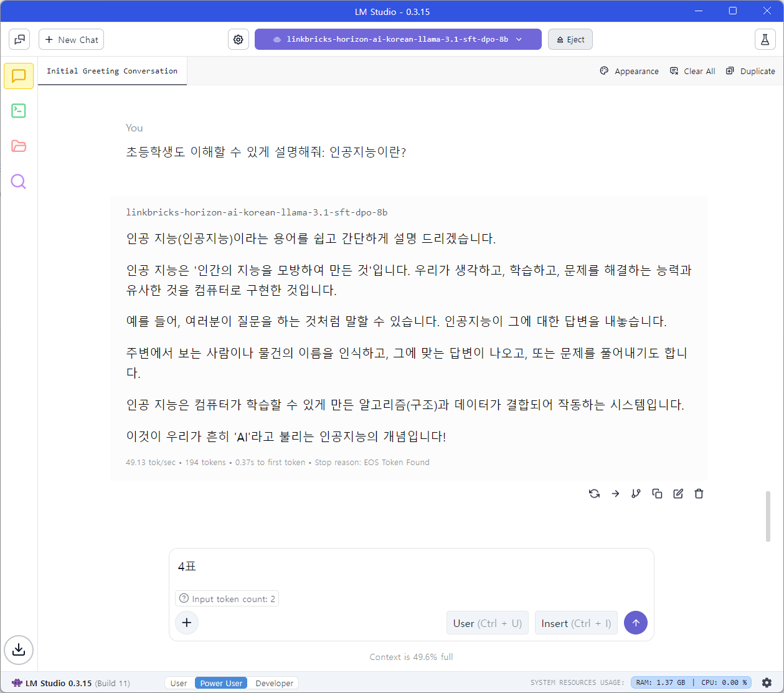Viewport: 784px width, 693px height.
Task: Open the Downloads panel
Action: coord(19,650)
